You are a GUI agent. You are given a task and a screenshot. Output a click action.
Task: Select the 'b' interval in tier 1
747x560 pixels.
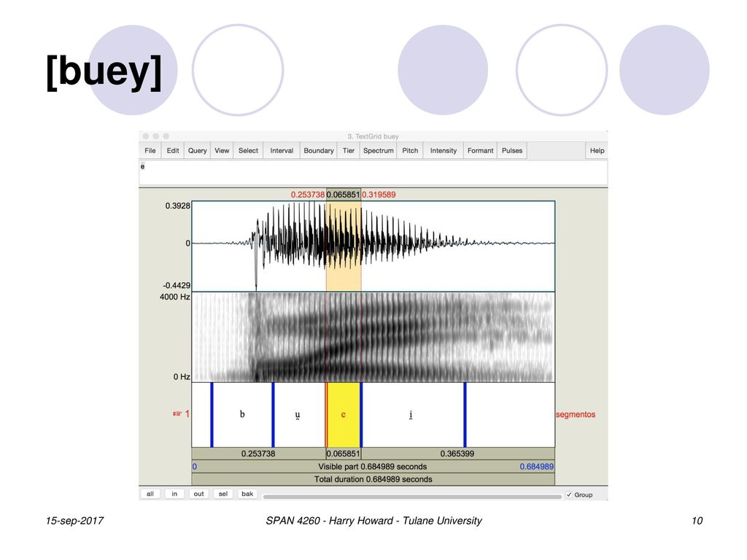[242, 414]
